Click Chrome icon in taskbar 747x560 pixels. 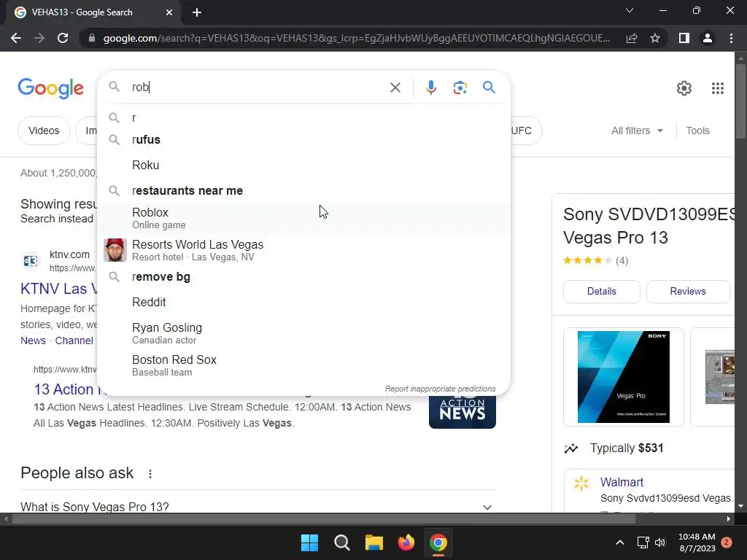pyautogui.click(x=438, y=542)
